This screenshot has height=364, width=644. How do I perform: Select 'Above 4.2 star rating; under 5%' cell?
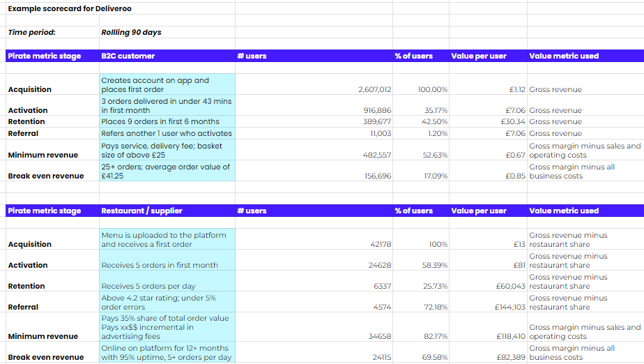167,302
